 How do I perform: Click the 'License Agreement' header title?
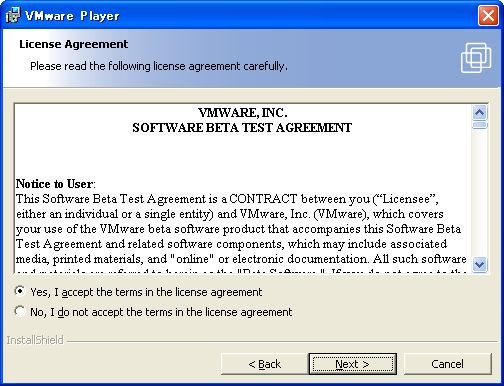click(x=73, y=44)
